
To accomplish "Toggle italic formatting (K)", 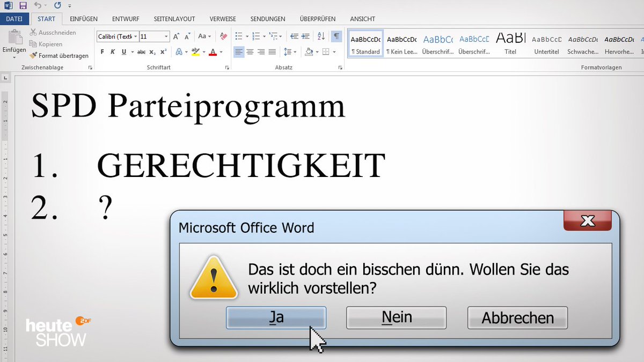I will point(113,52).
